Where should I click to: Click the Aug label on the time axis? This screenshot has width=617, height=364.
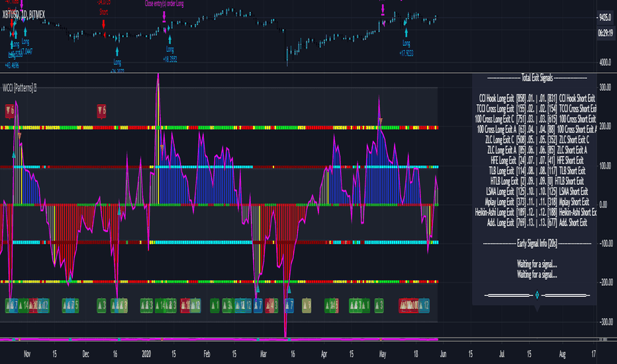pyautogui.click(x=562, y=354)
